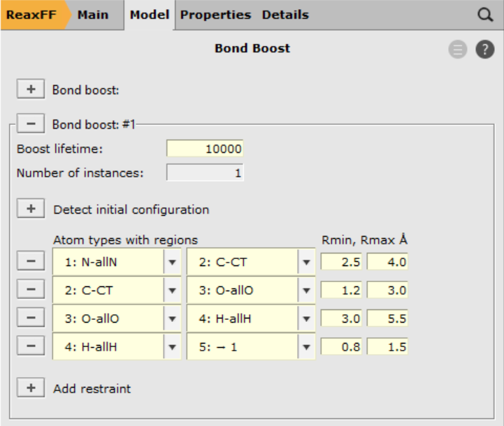Viewport: 504px width, 426px height.
Task: Edit Rmax value 5.5
Action: click(x=387, y=318)
